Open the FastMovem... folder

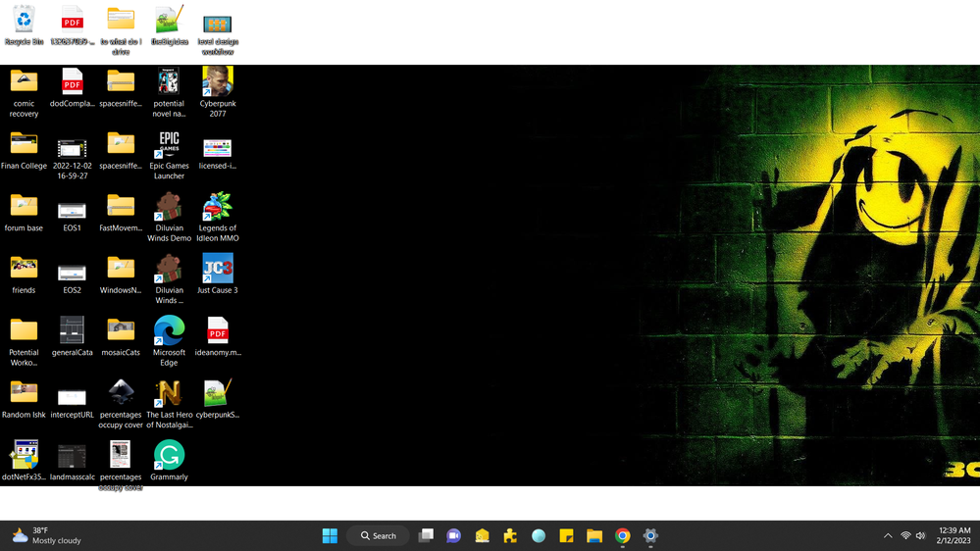coord(121,213)
